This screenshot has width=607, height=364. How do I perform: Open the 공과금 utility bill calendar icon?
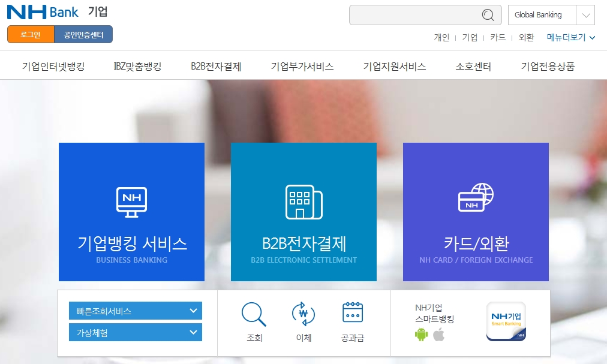[x=353, y=312]
